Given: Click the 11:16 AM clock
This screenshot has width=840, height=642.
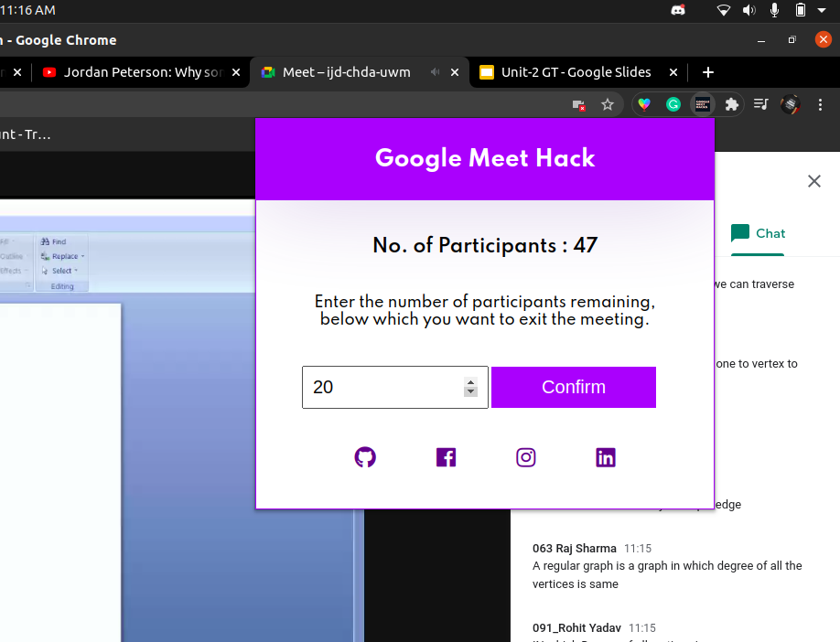Looking at the screenshot, I should click(x=27, y=10).
